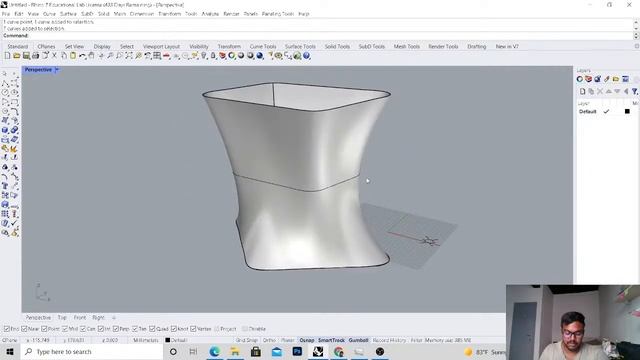Viewport: 640px width, 360px height.
Task: Click the Default layer black color swatch
Action: click(627, 111)
